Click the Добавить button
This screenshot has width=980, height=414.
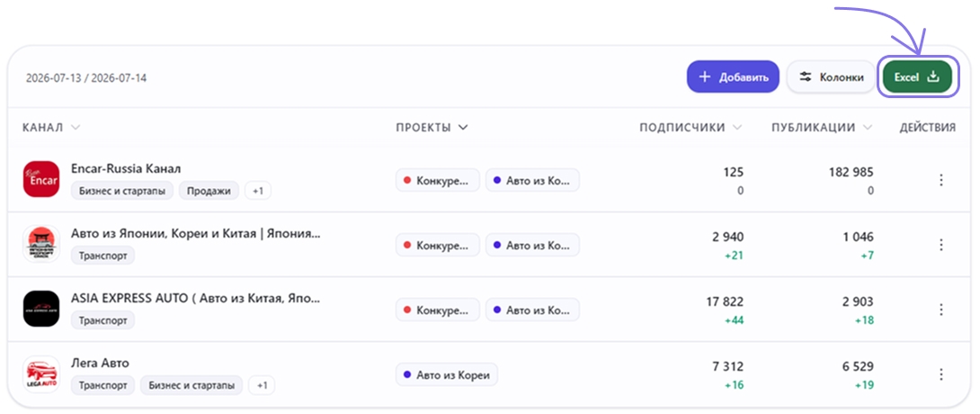click(x=733, y=77)
